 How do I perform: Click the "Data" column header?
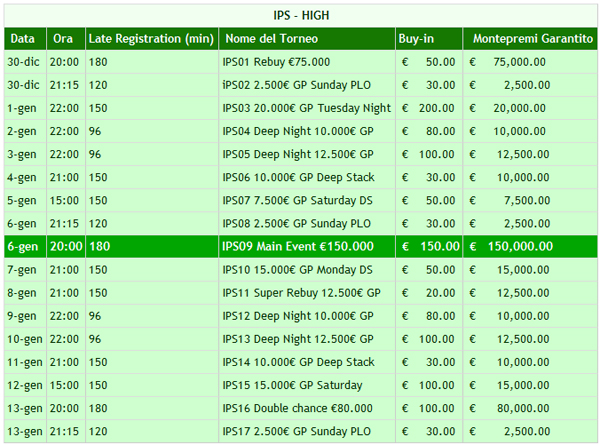click(x=25, y=39)
